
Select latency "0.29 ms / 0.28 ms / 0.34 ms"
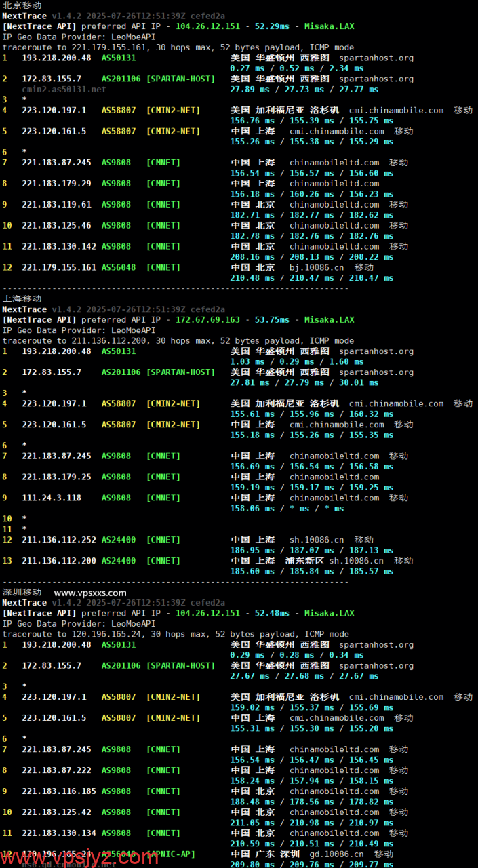[x=297, y=655]
